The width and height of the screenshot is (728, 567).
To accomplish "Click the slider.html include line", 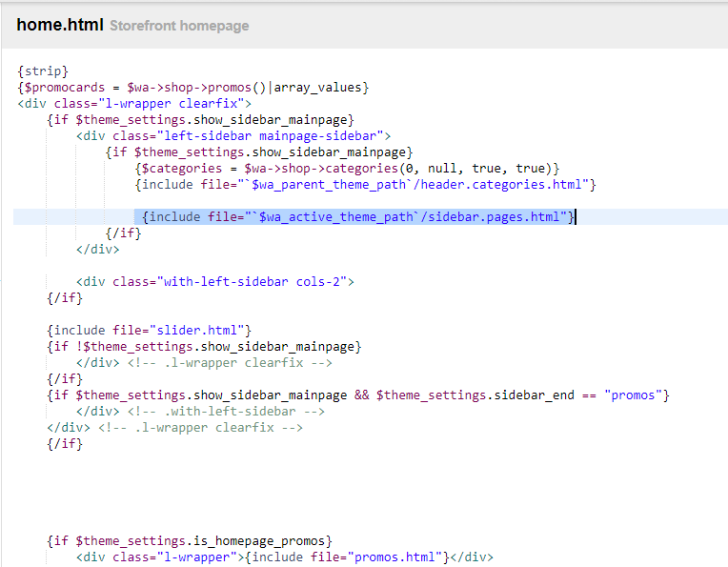I will (x=149, y=330).
